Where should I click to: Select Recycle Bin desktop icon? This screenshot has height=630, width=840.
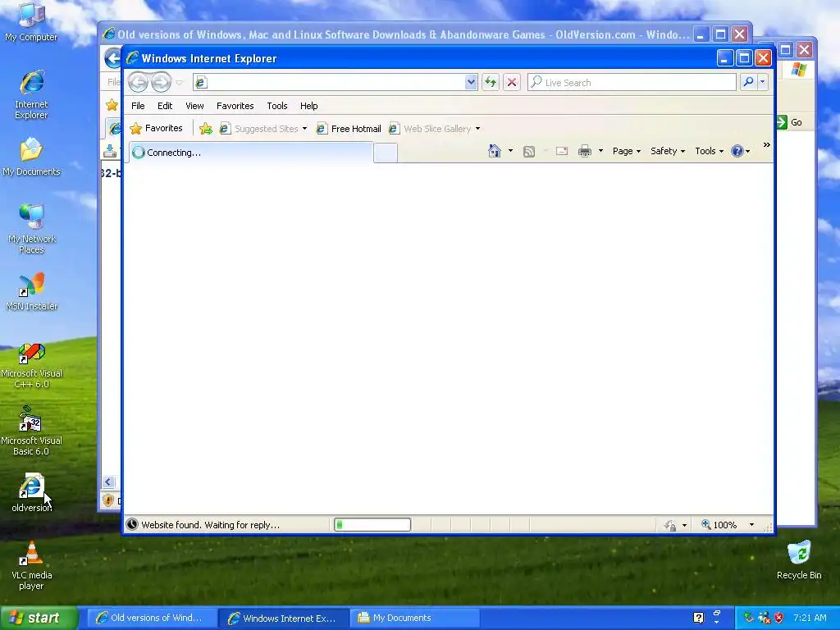coord(799,560)
